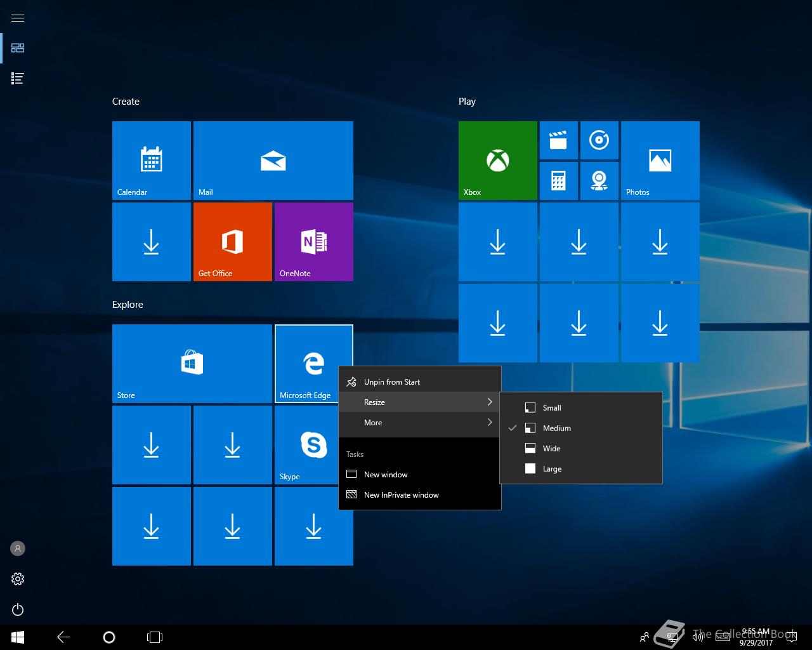Image resolution: width=812 pixels, height=650 pixels.
Task: Select Wide tile size
Action: (x=581, y=449)
